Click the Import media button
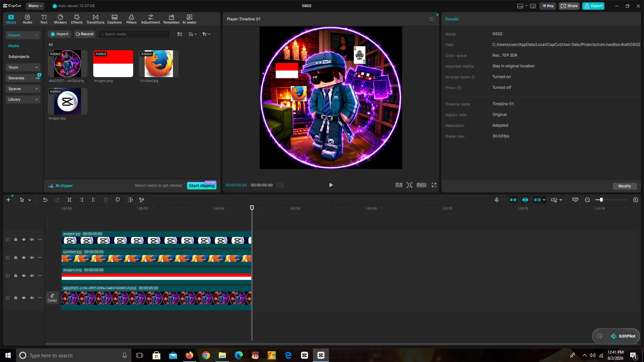The width and height of the screenshot is (644, 362). pos(59,34)
